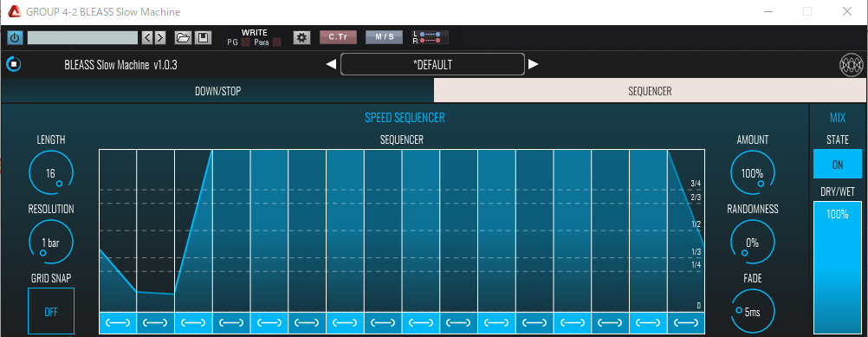Toggle the MIX STATE ON button

(838, 165)
